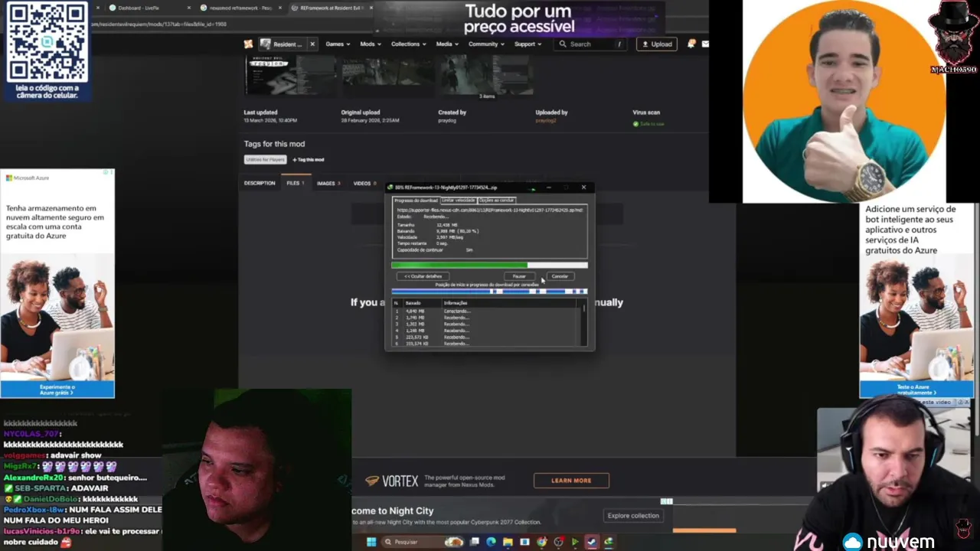Click the Nexus Mods logo icon
The width and height of the screenshot is (980, 551).
[248, 44]
